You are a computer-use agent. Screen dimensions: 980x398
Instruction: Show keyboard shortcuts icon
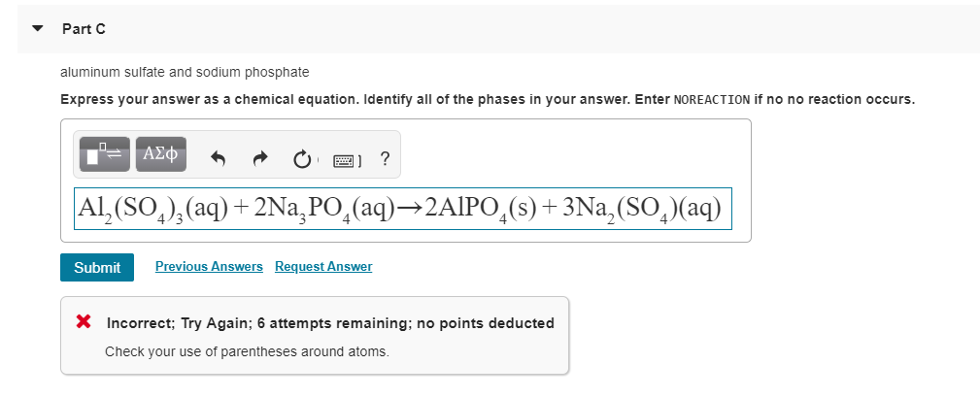[345, 161]
